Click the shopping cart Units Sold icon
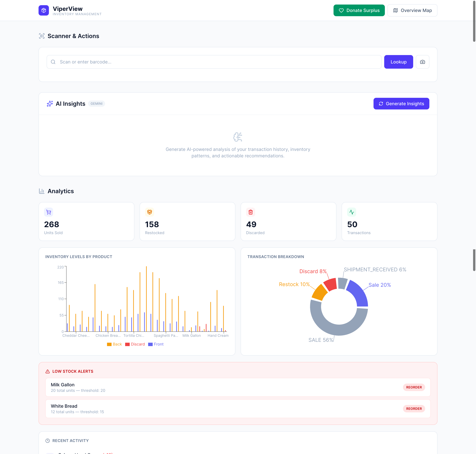 point(49,212)
